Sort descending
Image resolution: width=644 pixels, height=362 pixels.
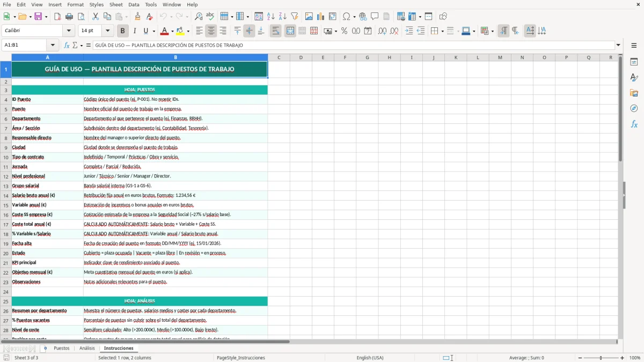(x=283, y=17)
